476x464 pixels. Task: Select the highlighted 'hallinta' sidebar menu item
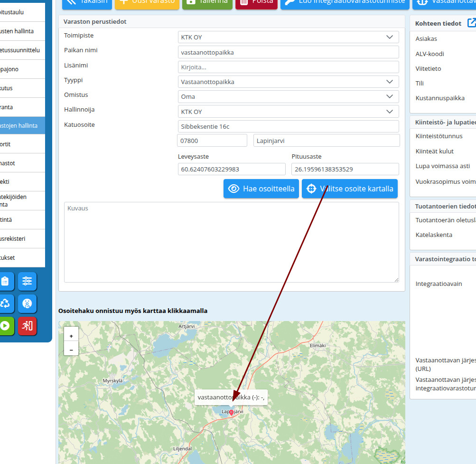pyautogui.click(x=22, y=126)
